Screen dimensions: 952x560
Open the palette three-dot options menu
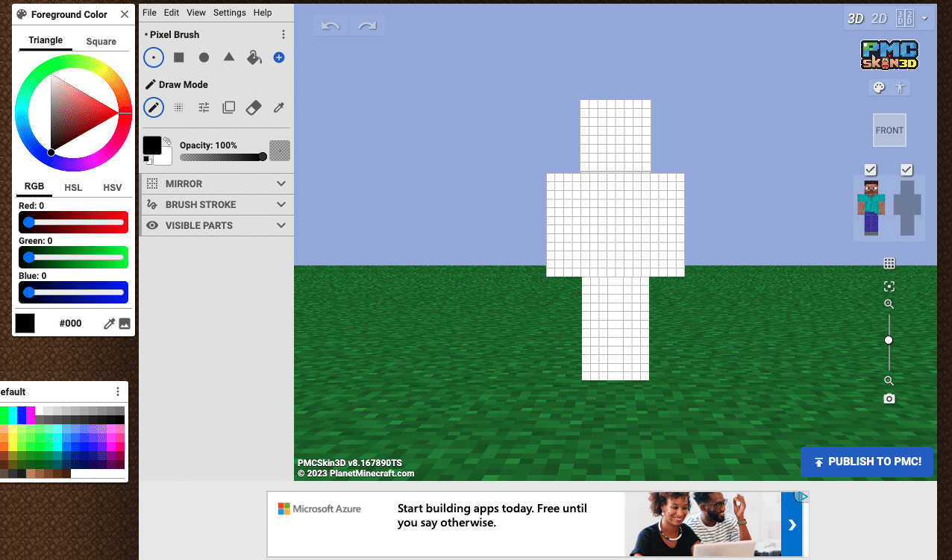118,391
